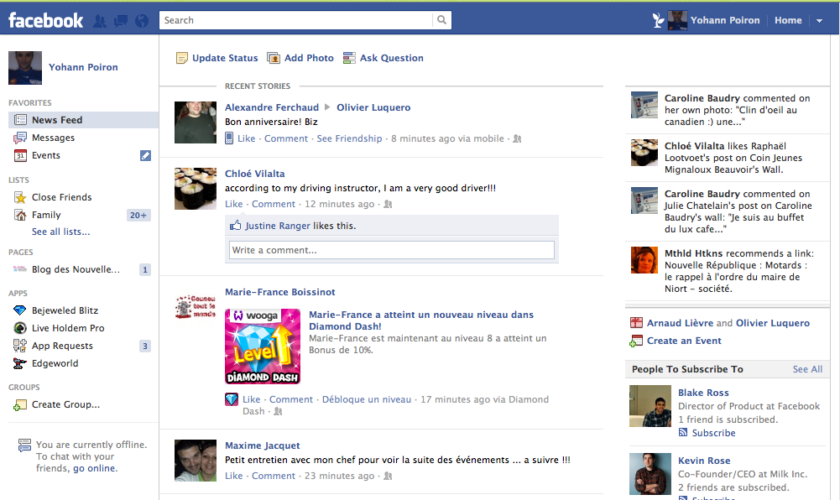The width and height of the screenshot is (840, 500).
Task: Click audience icon after via mobile
Action: [517, 139]
